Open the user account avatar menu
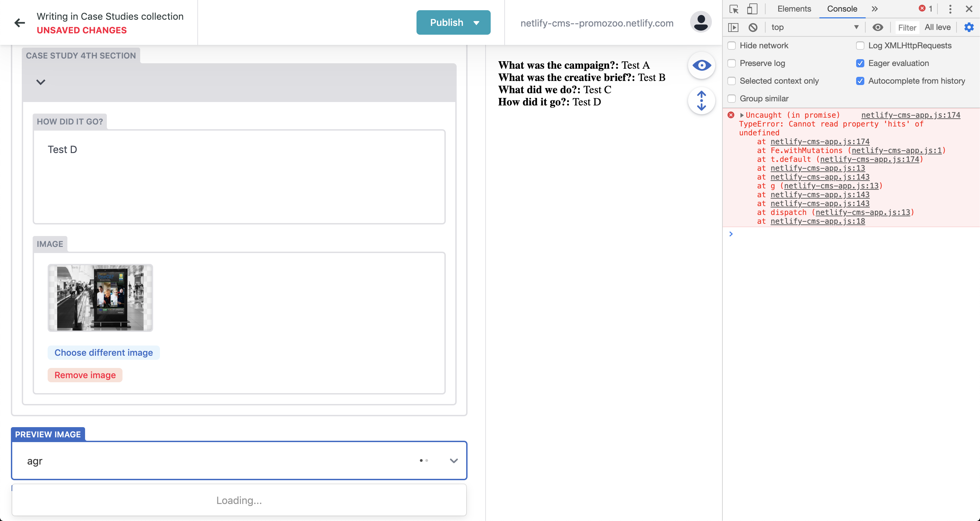The width and height of the screenshot is (980, 521). point(700,22)
